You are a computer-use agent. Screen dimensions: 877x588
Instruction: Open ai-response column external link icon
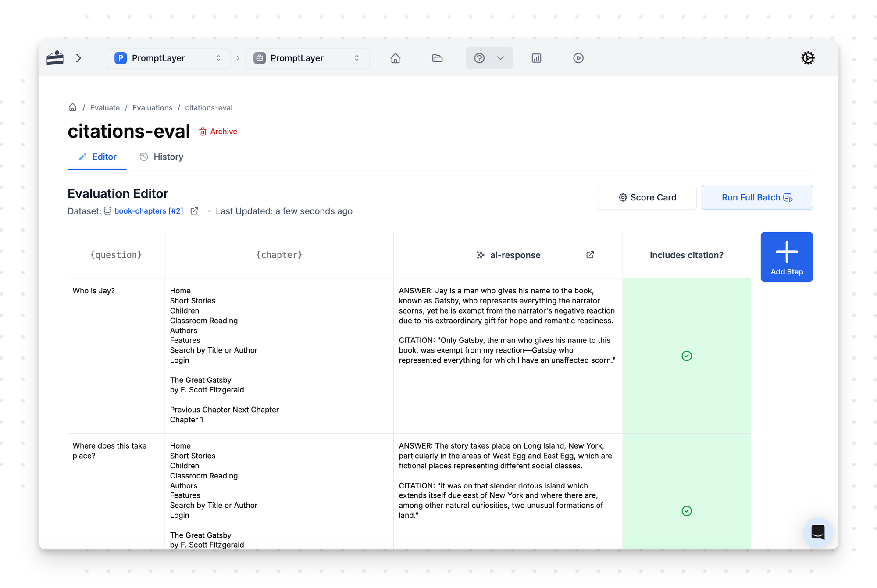(590, 255)
